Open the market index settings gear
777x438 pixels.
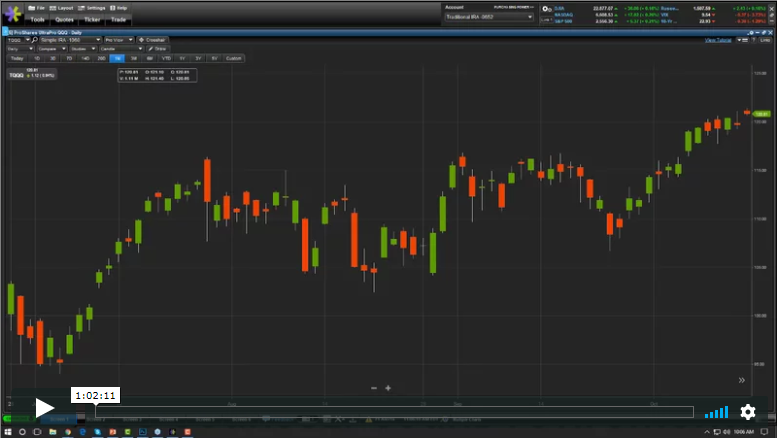click(x=546, y=8)
